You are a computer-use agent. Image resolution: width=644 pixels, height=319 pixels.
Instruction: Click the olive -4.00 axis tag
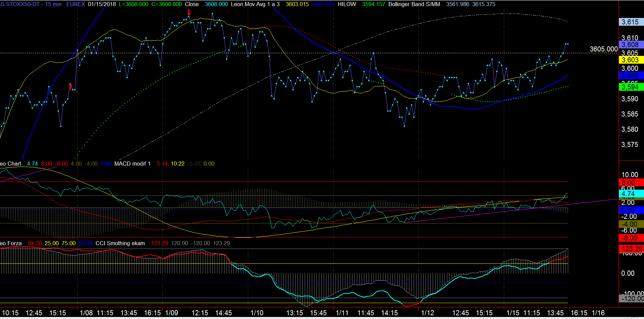pos(631,224)
